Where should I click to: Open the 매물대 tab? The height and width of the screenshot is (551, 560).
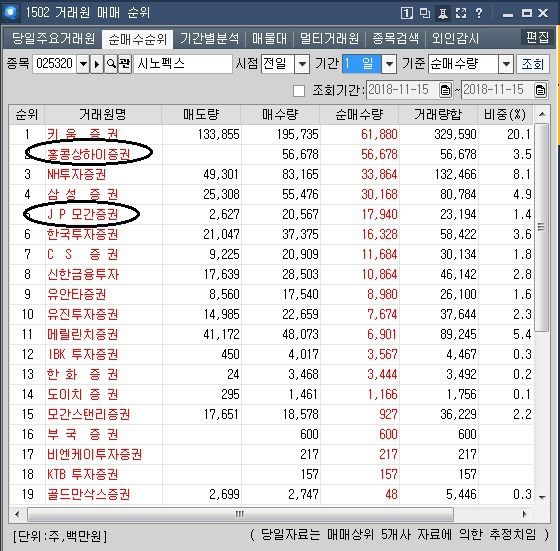click(x=269, y=39)
